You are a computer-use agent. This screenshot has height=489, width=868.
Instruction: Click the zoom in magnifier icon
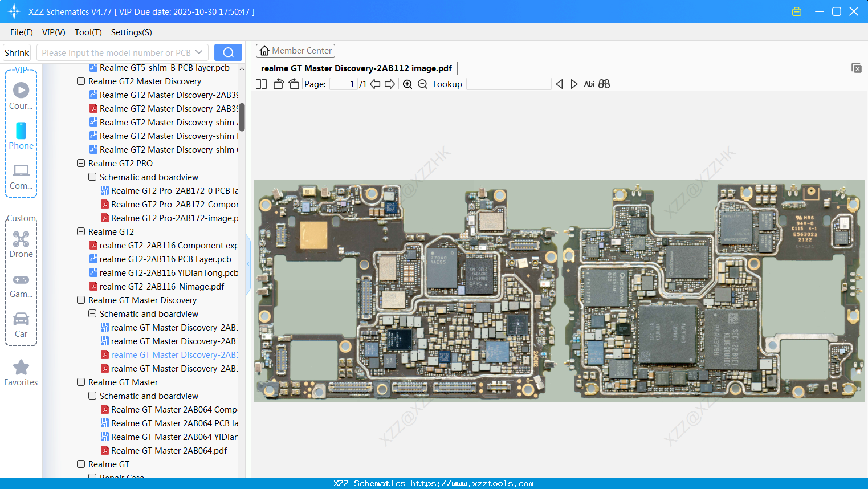(x=407, y=84)
